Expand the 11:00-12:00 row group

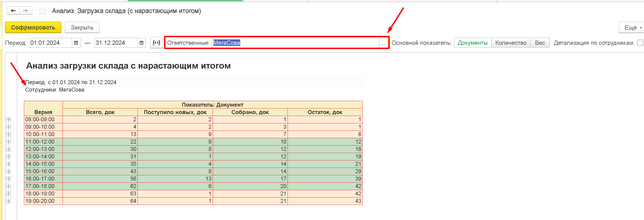(x=9, y=142)
